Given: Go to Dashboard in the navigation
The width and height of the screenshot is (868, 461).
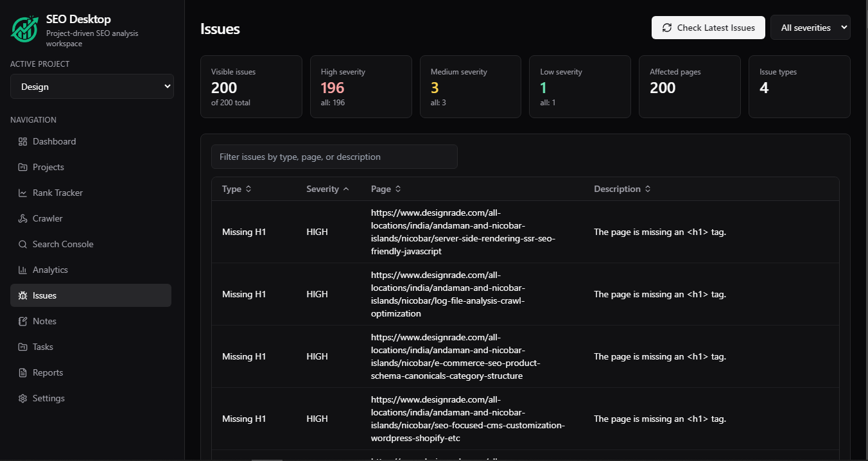Looking at the screenshot, I should [91, 141].
